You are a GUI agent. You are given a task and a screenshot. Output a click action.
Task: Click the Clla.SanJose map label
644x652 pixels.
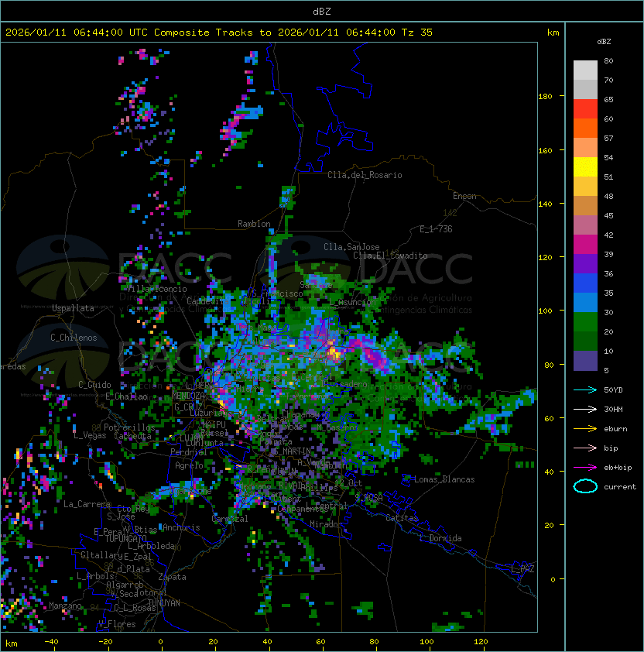tap(351, 247)
